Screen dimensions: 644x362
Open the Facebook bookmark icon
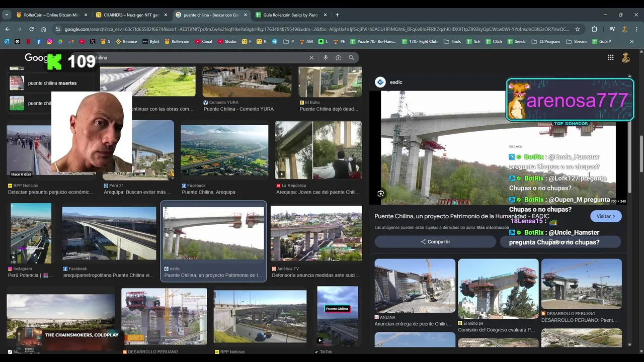click(x=39, y=42)
